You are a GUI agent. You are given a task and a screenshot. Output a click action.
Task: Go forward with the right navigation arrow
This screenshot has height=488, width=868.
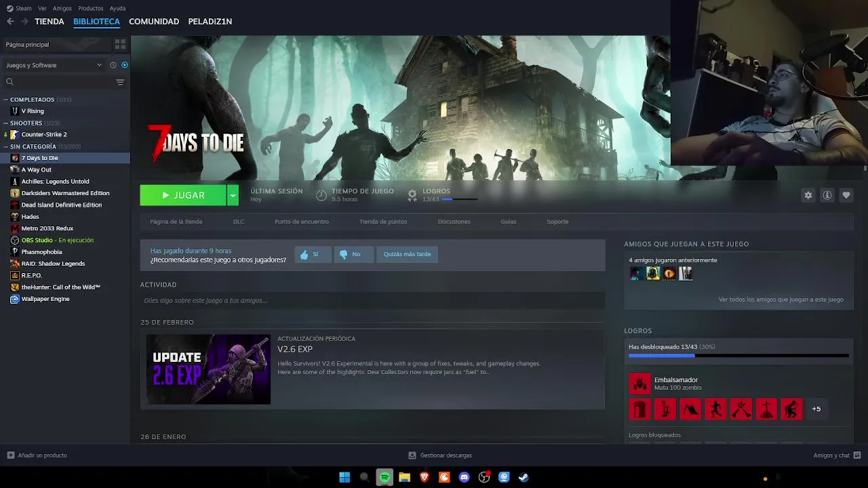tap(24, 22)
